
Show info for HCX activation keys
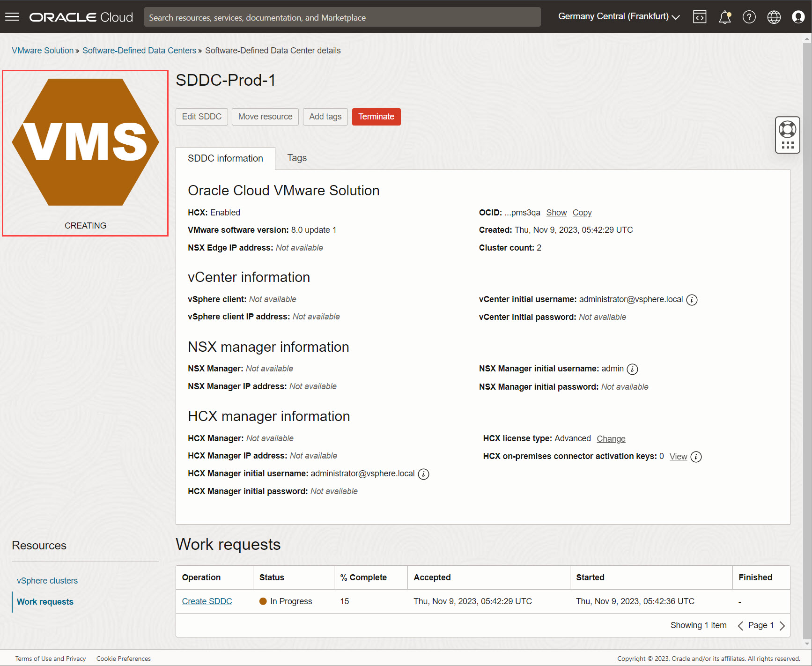click(x=696, y=457)
